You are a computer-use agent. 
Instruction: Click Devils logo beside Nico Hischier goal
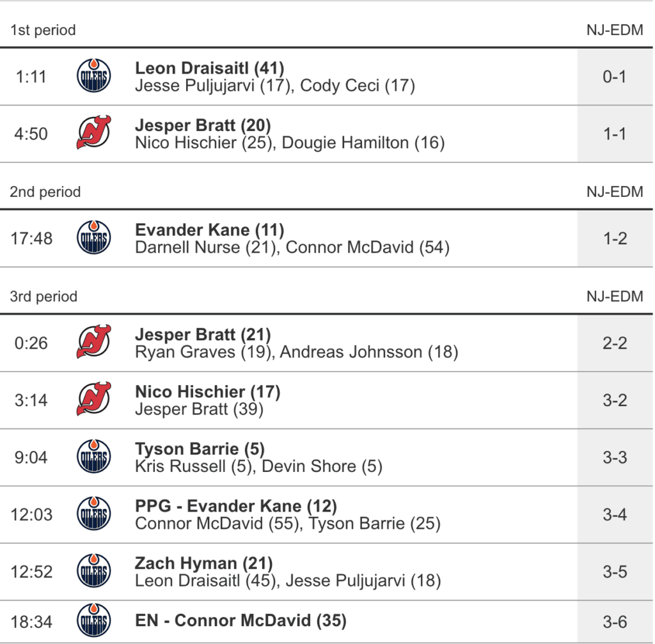[93, 400]
